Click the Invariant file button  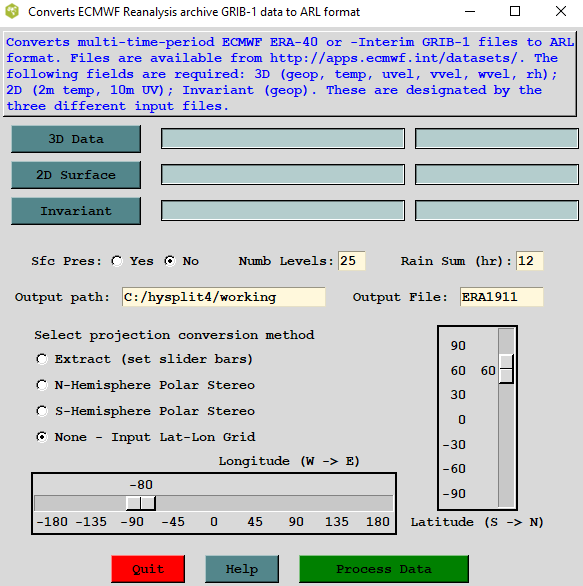[x=76, y=211]
